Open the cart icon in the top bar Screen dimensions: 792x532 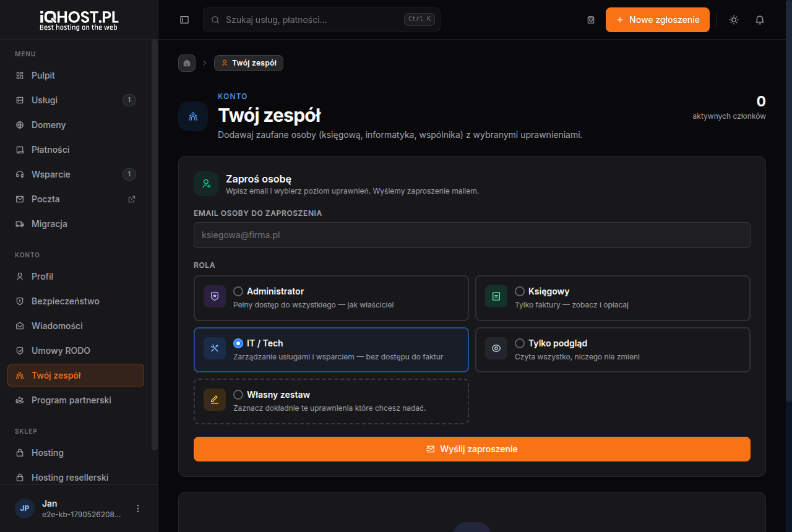(591, 20)
